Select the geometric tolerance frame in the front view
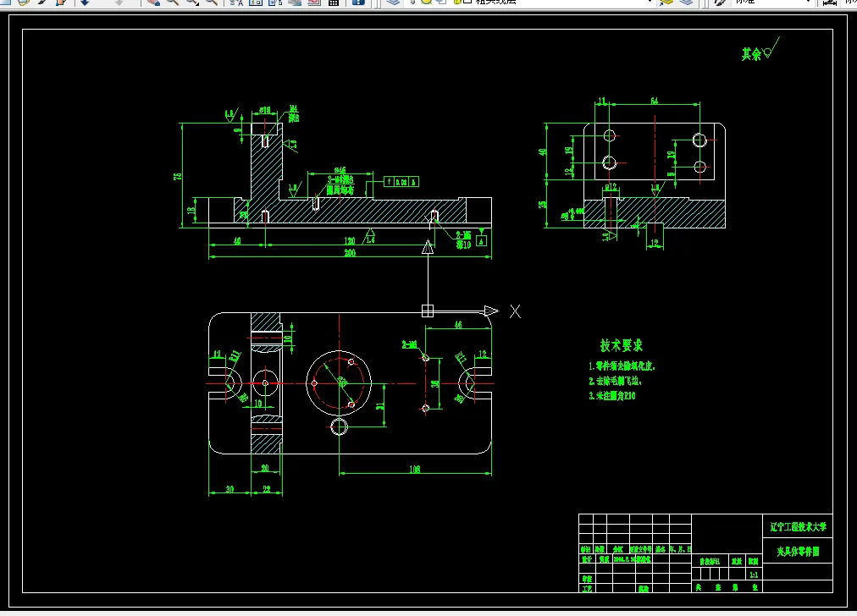Viewport: 857px width, 616px height. [x=401, y=182]
